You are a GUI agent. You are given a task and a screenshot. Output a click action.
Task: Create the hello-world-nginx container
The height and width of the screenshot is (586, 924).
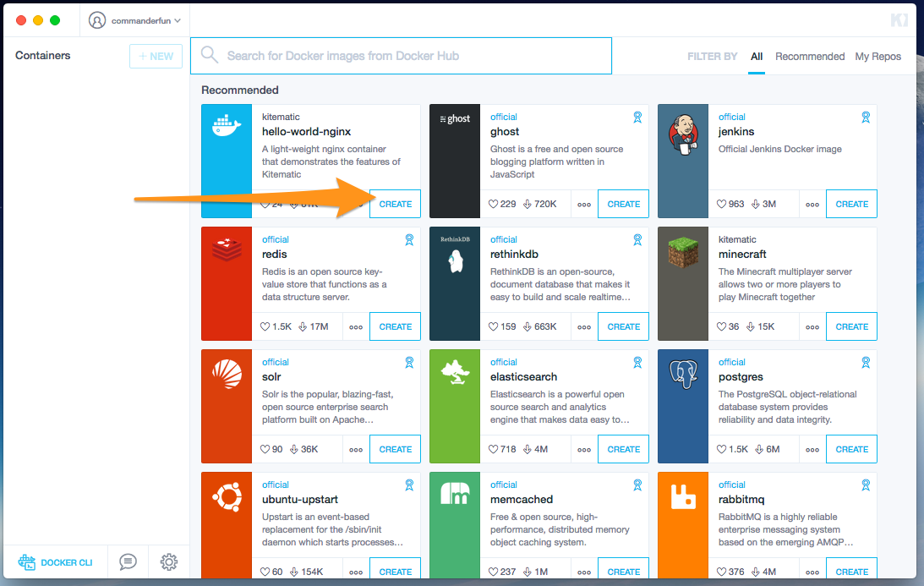(396, 204)
